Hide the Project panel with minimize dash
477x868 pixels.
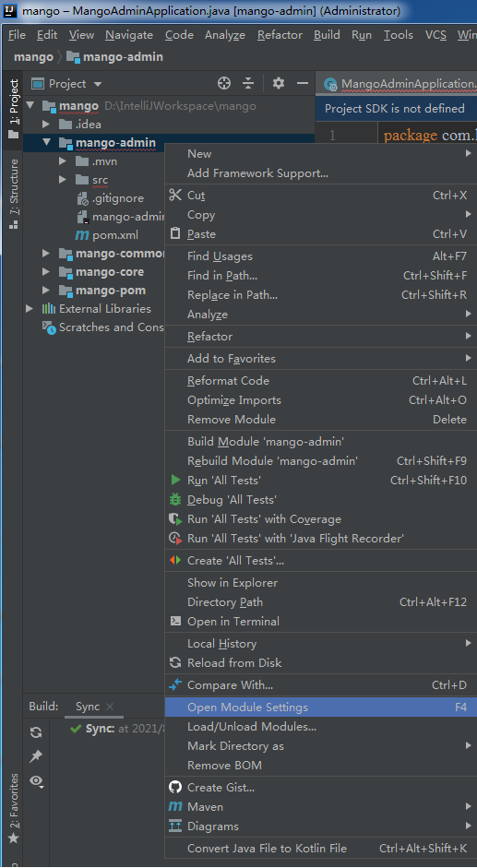coord(303,83)
